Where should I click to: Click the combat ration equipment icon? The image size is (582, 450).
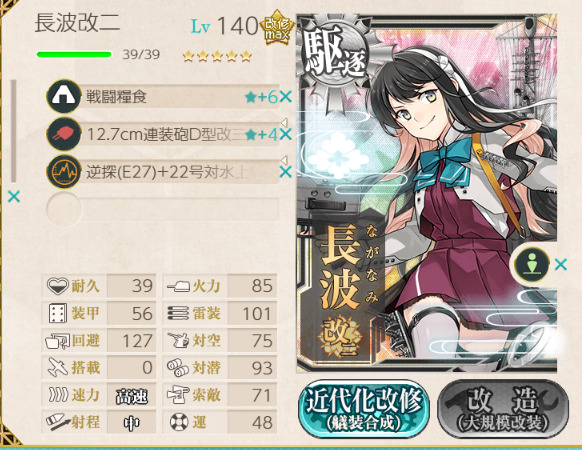point(64,96)
